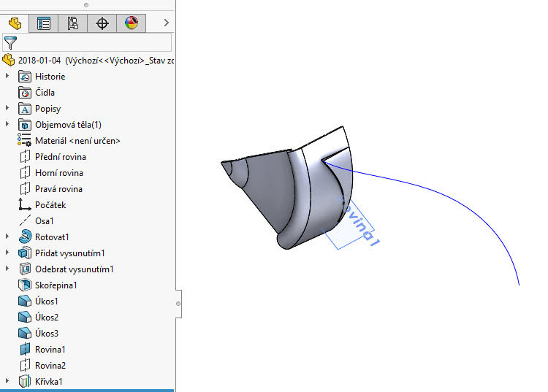The width and height of the screenshot is (548, 392).
Task: Select the blue curve in the viewport
Action: click(454, 201)
